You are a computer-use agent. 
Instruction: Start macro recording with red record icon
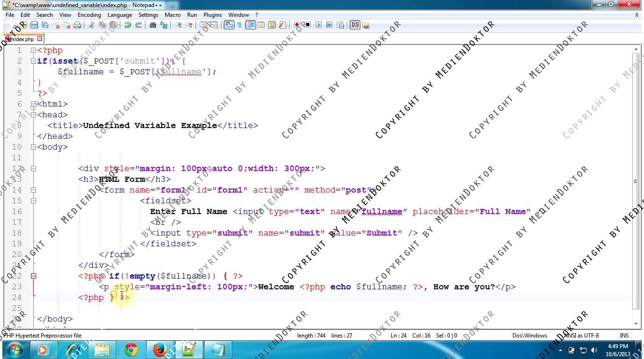click(297, 25)
